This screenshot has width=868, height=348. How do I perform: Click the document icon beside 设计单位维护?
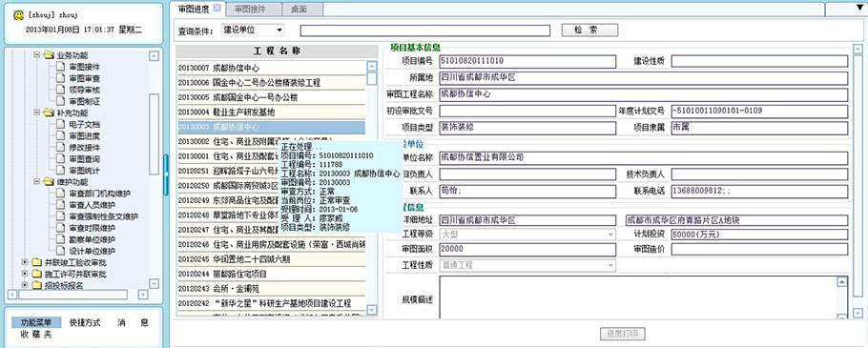(61, 251)
